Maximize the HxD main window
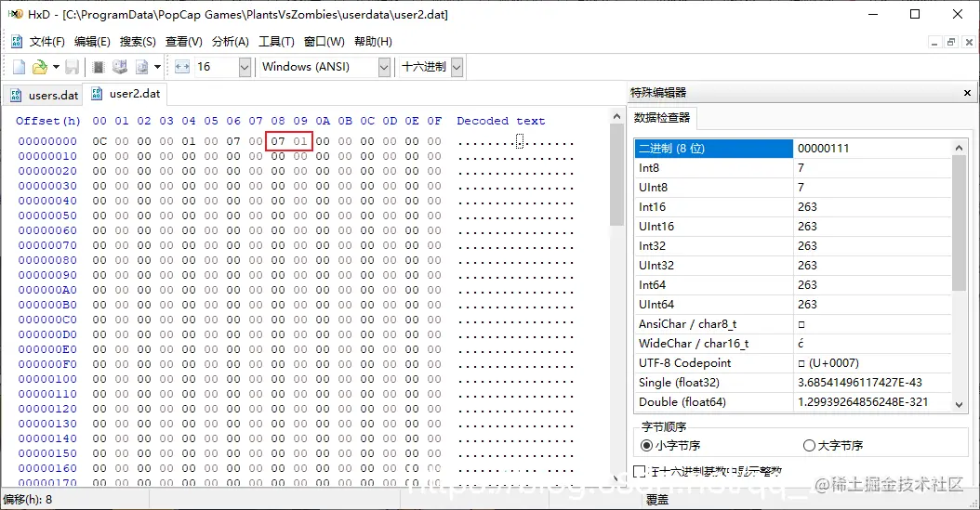Viewport: 980px width, 510px height. [915, 14]
